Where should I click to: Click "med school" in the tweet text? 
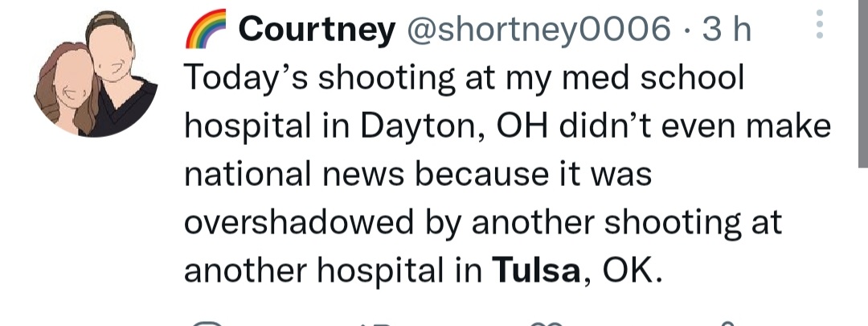pos(658,79)
